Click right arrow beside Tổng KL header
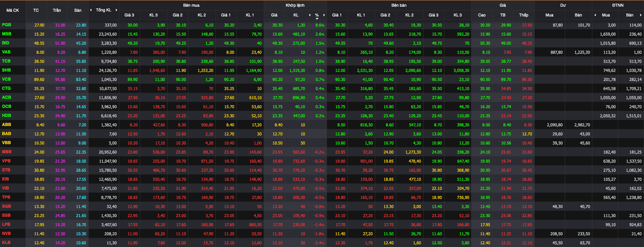 tap(116, 10)
